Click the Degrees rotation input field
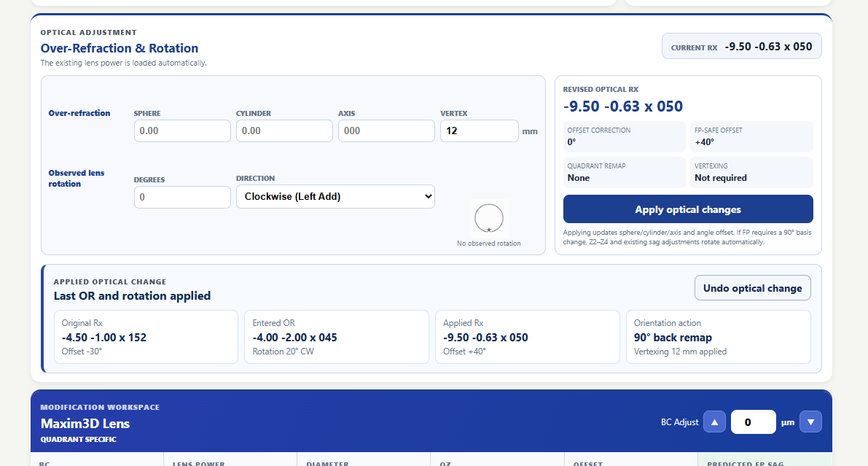This screenshot has width=868, height=466. click(182, 197)
